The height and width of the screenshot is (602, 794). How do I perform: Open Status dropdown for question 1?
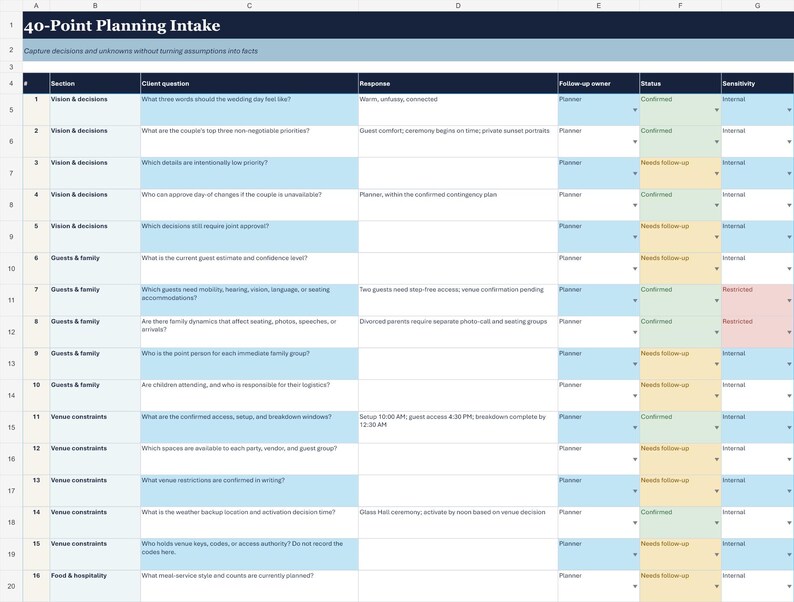(717, 110)
